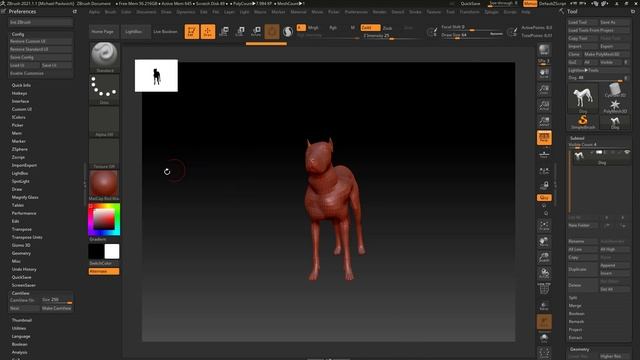Viewport: 640px width, 360px height.
Task: Open the Dots stroke selector
Action: [x=104, y=89]
